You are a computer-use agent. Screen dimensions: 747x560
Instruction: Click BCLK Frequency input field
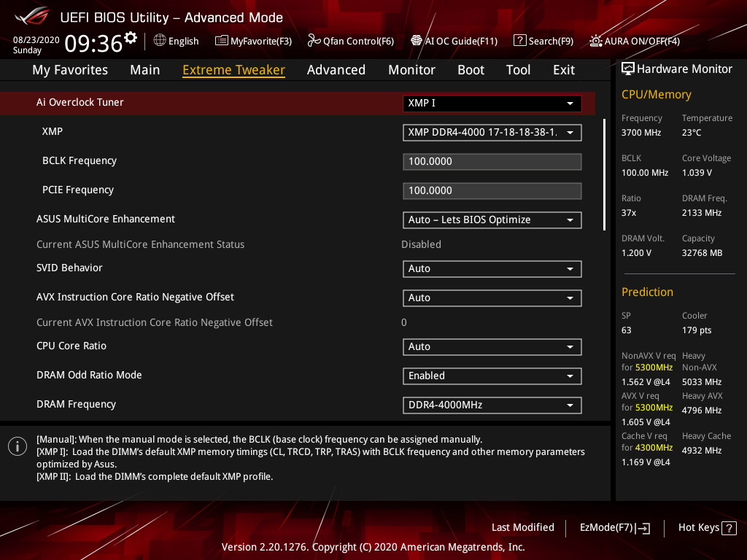click(x=492, y=161)
